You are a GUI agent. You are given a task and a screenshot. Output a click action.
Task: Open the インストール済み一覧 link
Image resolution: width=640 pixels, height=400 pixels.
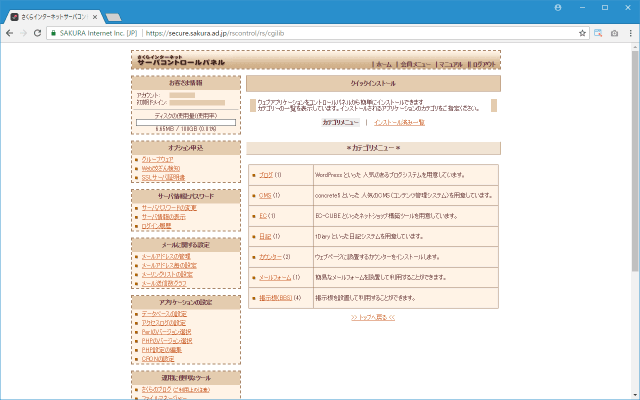(399, 122)
